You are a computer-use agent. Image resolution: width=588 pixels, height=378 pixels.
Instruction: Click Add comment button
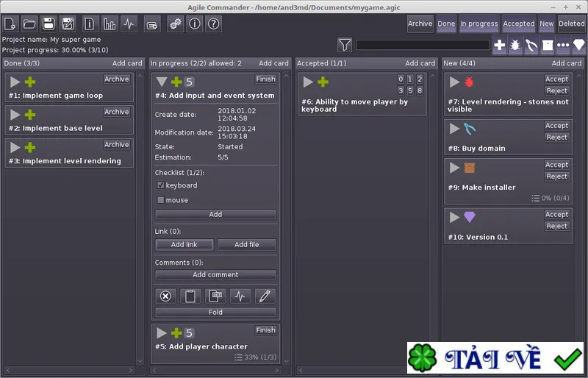(x=215, y=275)
